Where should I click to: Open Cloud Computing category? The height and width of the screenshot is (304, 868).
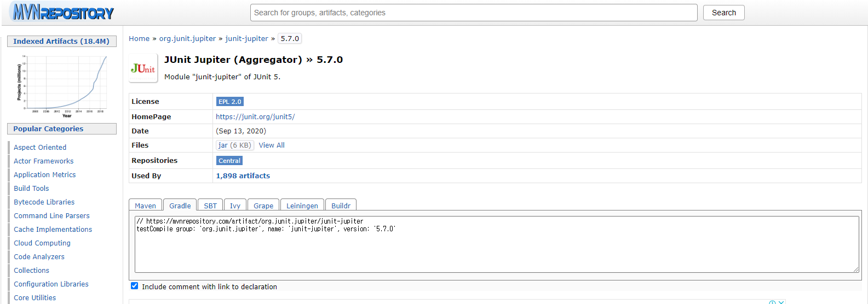point(42,243)
